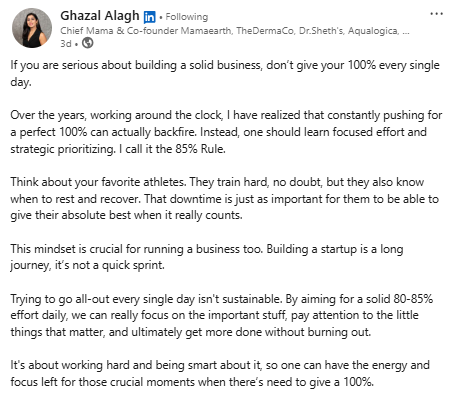Click Aqualogica in the headline

[x=373, y=31]
